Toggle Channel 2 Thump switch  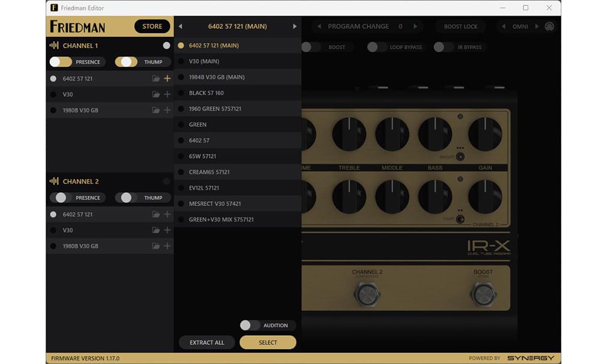pos(126,198)
